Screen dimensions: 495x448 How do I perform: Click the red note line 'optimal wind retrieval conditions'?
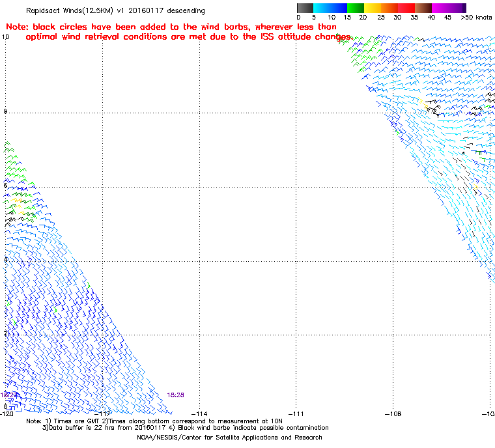tap(188, 37)
